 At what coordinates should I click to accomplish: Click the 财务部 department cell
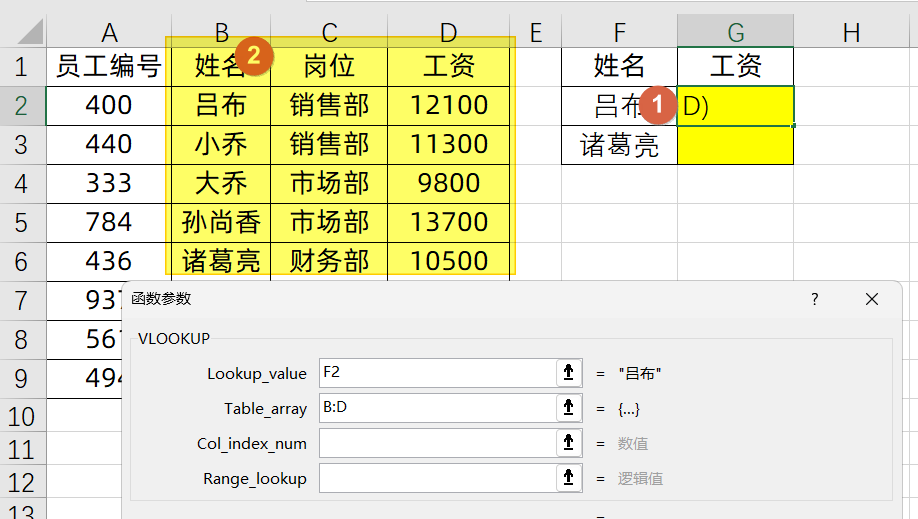pos(329,261)
